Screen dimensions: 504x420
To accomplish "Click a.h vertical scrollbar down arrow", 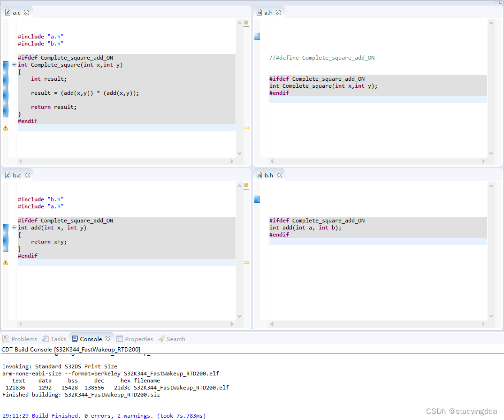I will (491, 153).
